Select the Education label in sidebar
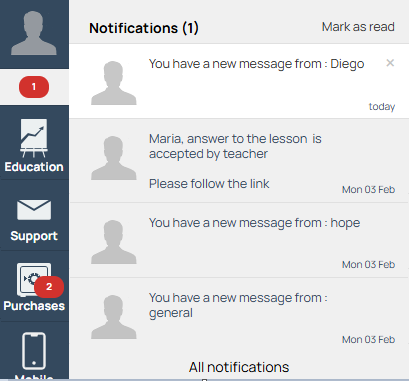The width and height of the screenshot is (409, 381). pyautogui.click(x=34, y=167)
